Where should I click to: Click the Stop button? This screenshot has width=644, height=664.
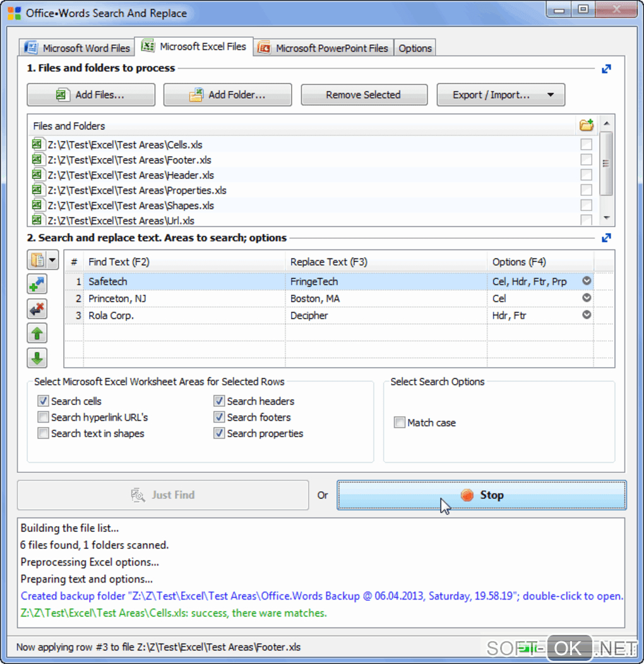pos(482,495)
